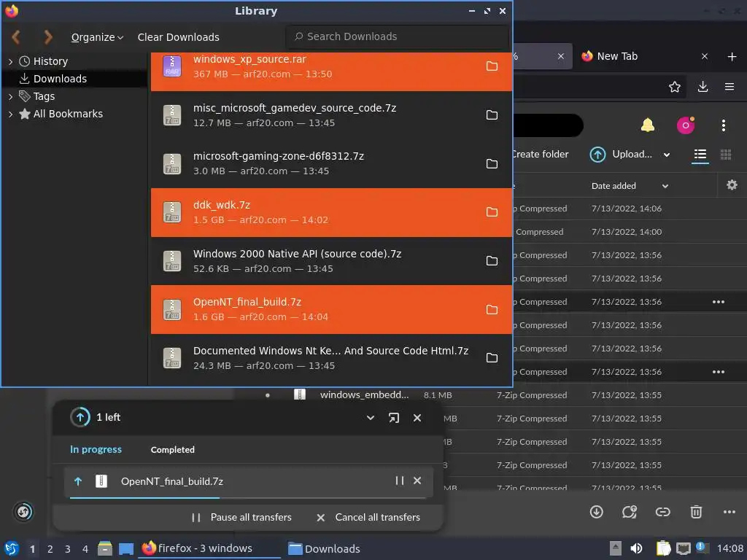
Task: Click the share chat-bubble icon in bottom toolbar
Action: click(629, 512)
